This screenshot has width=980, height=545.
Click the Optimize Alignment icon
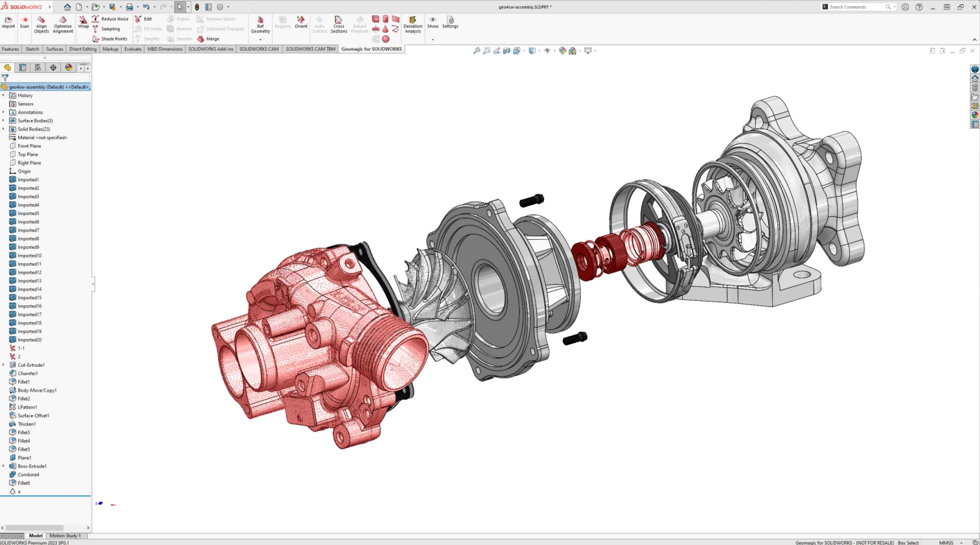tap(62, 20)
